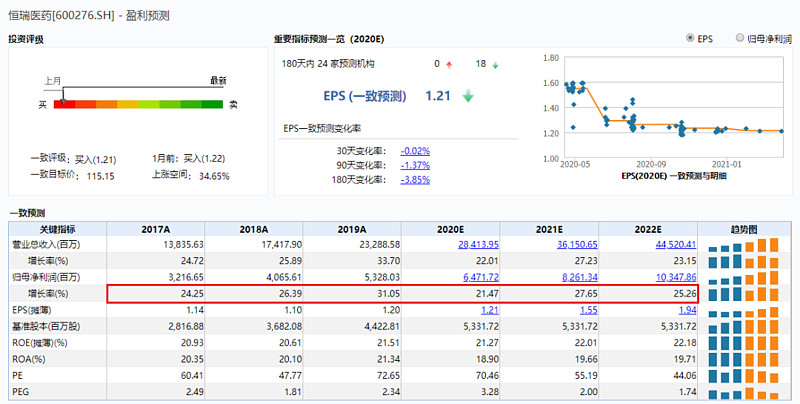Open 2021E EPS forecast 1.55
This screenshot has height=404, width=800.
coord(589,310)
